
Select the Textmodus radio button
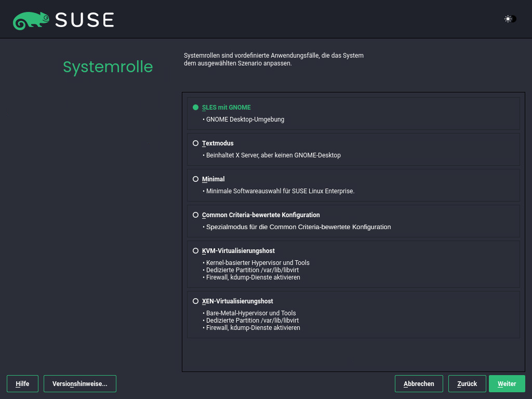(195, 143)
